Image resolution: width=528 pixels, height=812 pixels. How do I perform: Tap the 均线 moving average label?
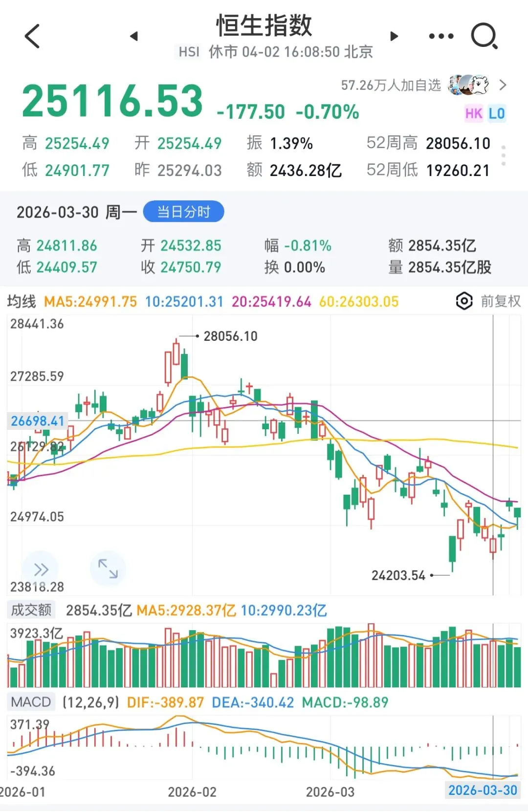(x=22, y=302)
